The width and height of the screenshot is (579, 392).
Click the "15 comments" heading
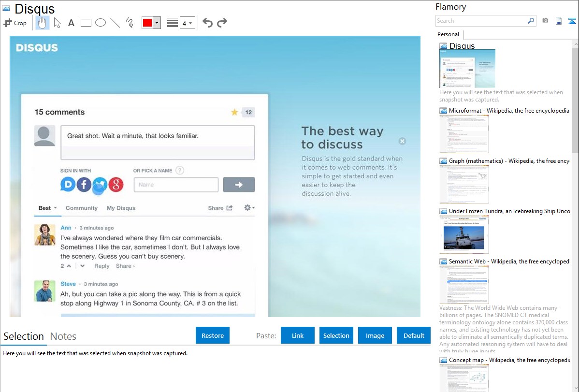(x=59, y=112)
